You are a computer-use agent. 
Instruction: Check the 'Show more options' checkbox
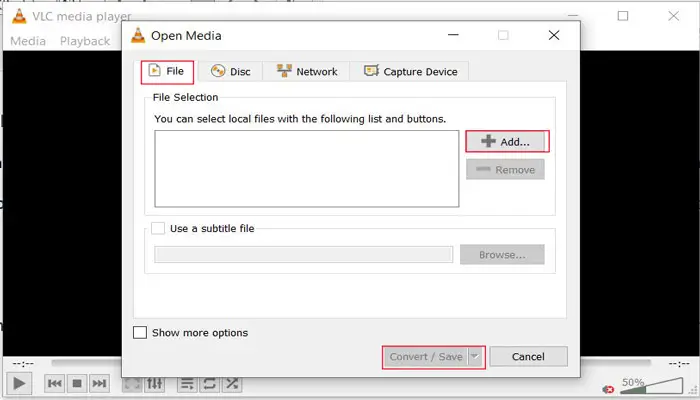coord(140,333)
